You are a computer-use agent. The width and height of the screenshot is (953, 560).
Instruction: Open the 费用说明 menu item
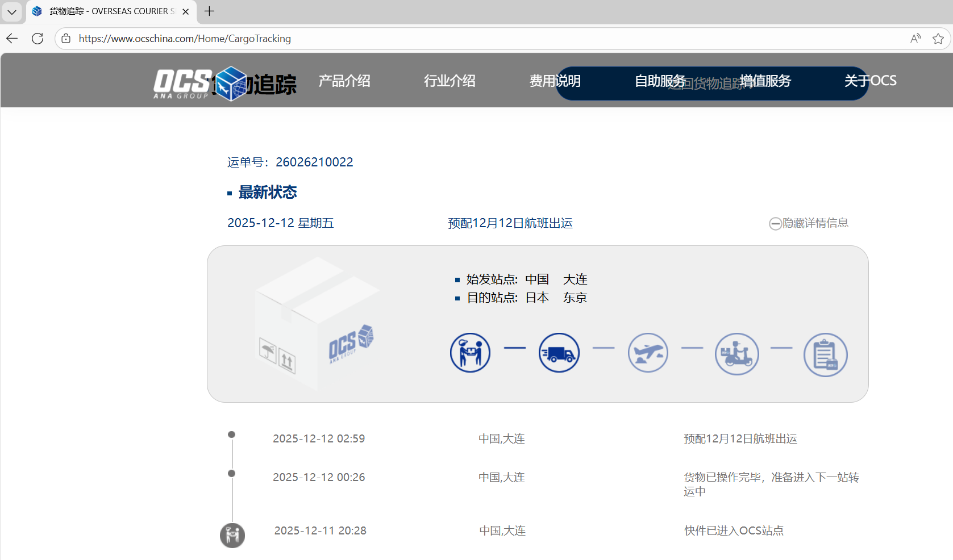tap(555, 81)
